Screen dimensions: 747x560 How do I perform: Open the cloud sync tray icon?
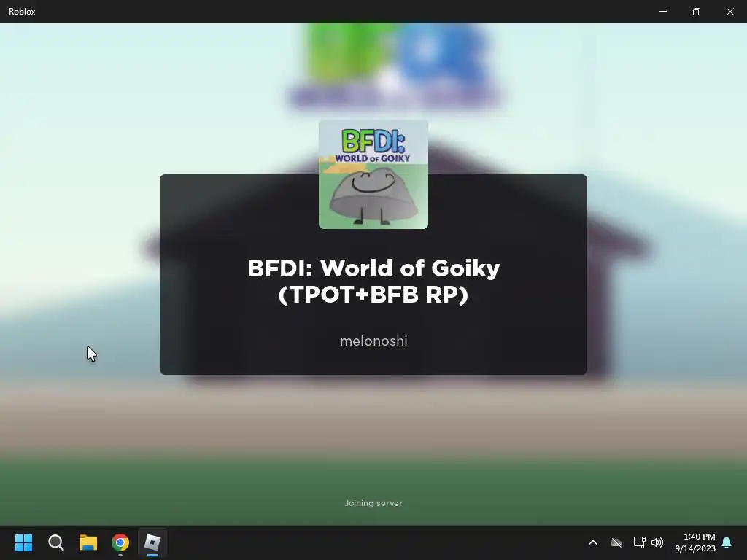pos(616,542)
